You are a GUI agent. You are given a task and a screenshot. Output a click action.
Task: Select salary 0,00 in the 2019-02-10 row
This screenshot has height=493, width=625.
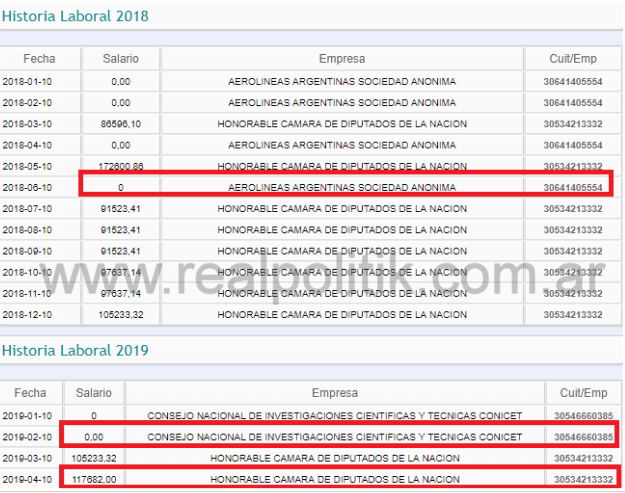click(x=94, y=437)
